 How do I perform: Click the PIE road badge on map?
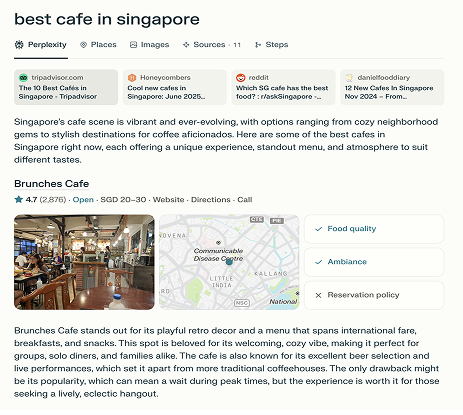(x=277, y=220)
